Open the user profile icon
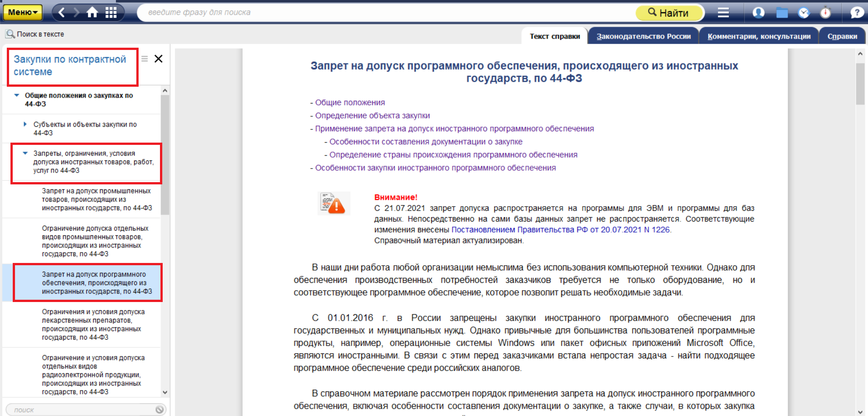Image resolution: width=868 pixels, height=416 pixels. pos(758,12)
